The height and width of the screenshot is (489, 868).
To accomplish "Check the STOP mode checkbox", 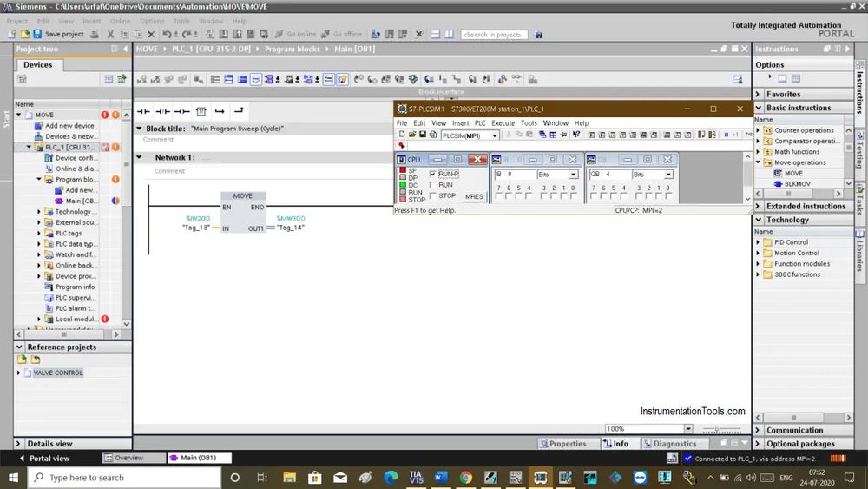I will click(432, 195).
